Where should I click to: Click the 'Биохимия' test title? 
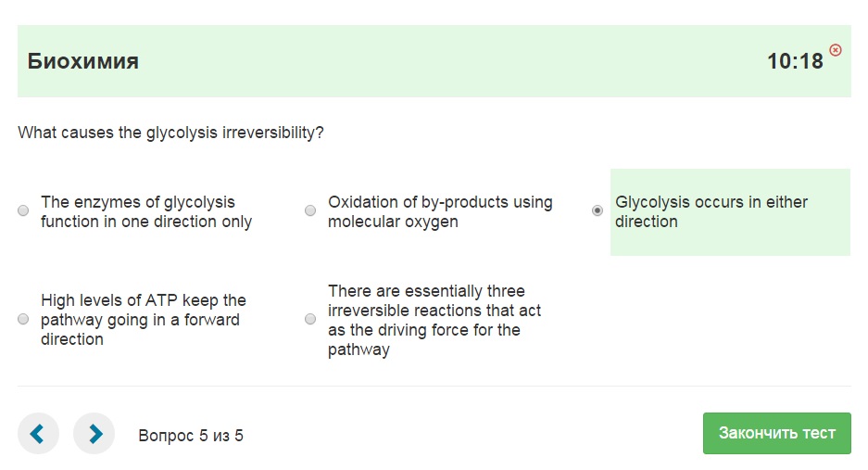[83, 62]
